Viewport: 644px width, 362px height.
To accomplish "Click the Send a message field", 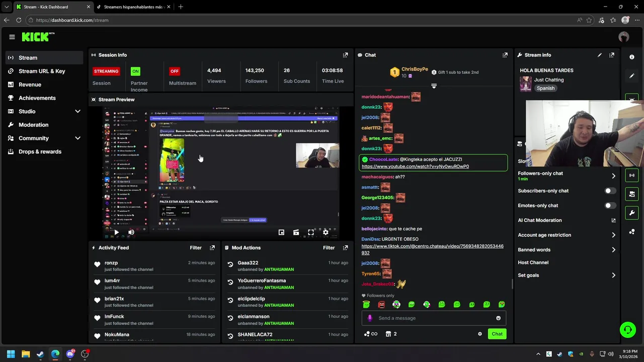I will 433,318.
